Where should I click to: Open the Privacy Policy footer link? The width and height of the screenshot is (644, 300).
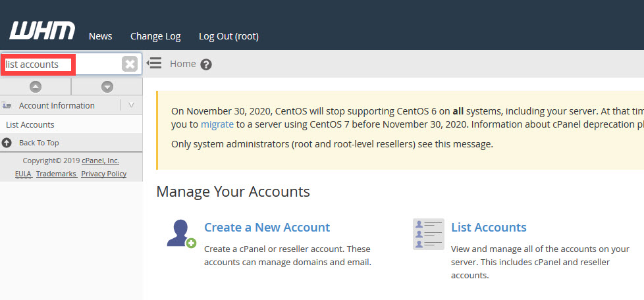[x=103, y=174]
